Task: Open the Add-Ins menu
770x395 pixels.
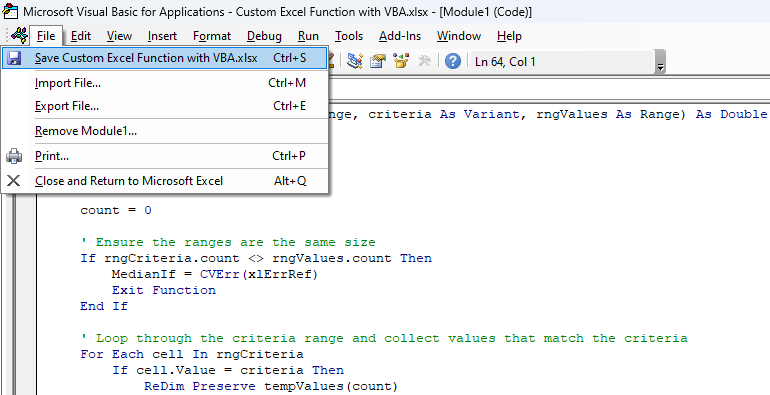Action: 400,36
